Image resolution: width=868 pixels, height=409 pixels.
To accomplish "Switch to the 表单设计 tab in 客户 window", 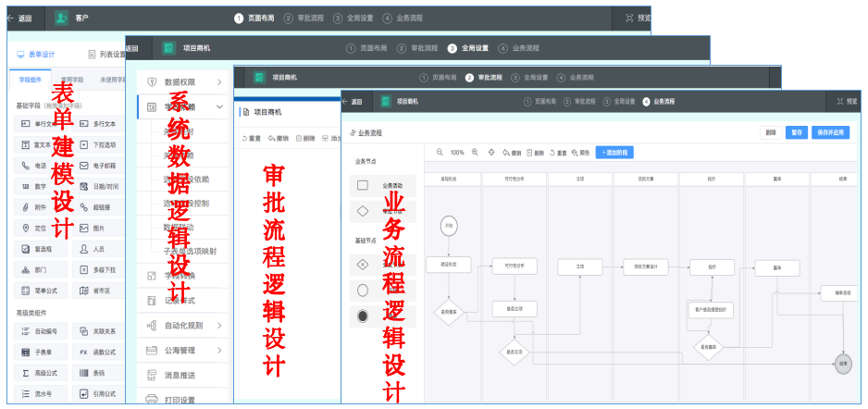I will click(36, 55).
